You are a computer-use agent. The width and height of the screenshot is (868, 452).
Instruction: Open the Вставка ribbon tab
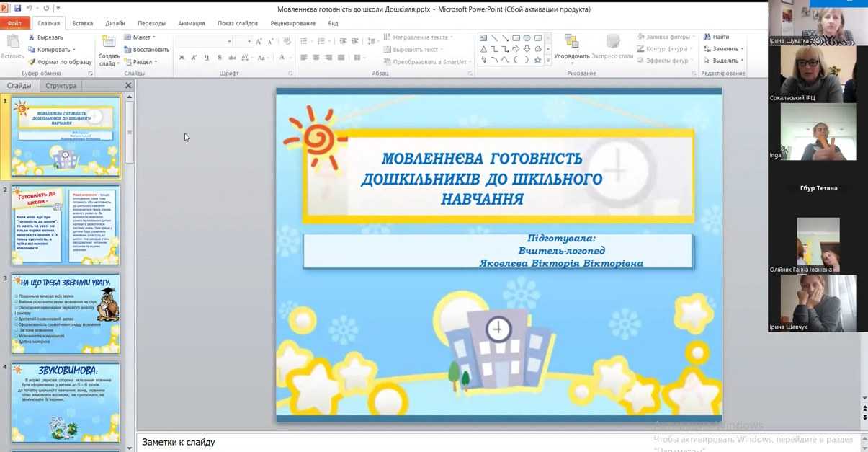(82, 23)
